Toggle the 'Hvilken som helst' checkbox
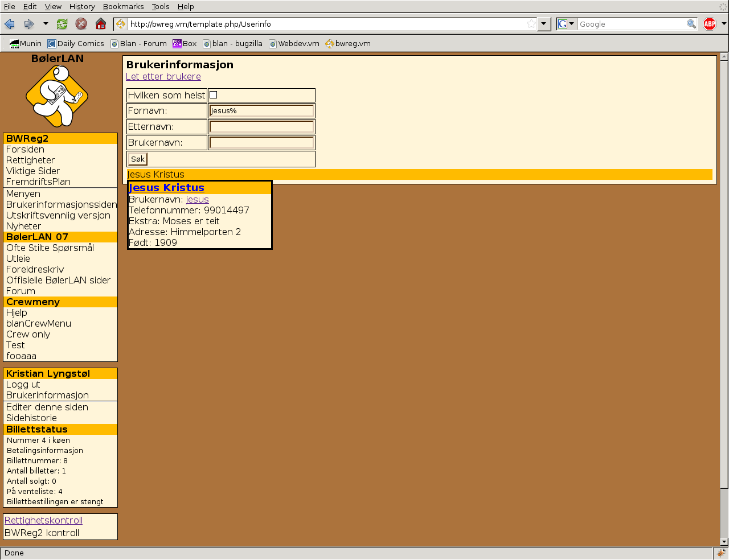This screenshot has height=560, width=729. point(214,95)
